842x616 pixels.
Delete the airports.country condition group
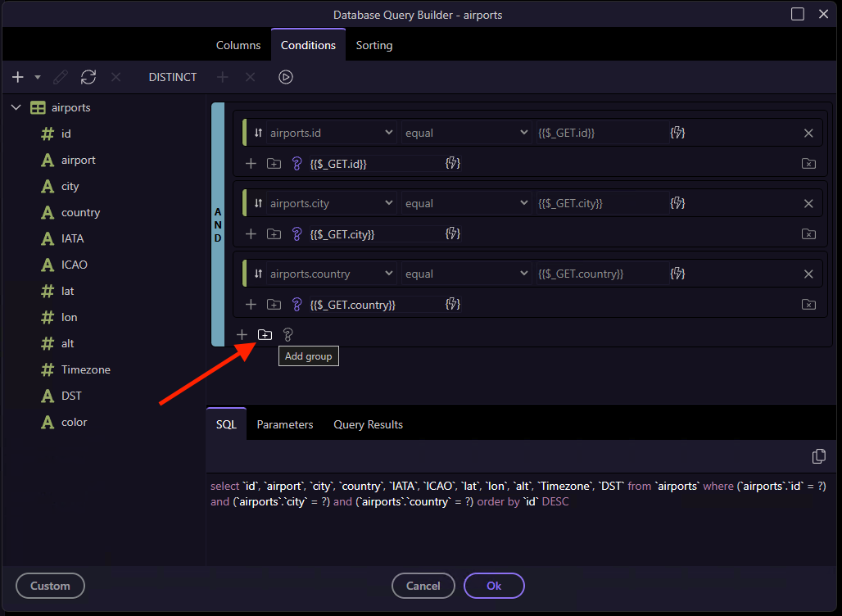(808, 305)
